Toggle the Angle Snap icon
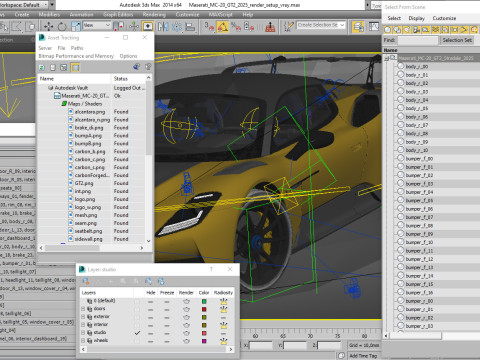 tap(223, 26)
